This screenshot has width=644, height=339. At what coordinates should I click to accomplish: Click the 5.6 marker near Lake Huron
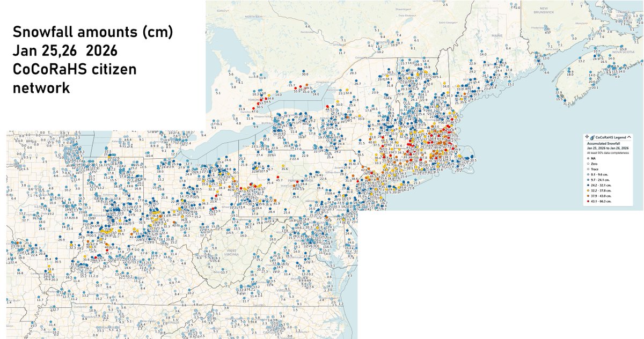click(x=229, y=71)
